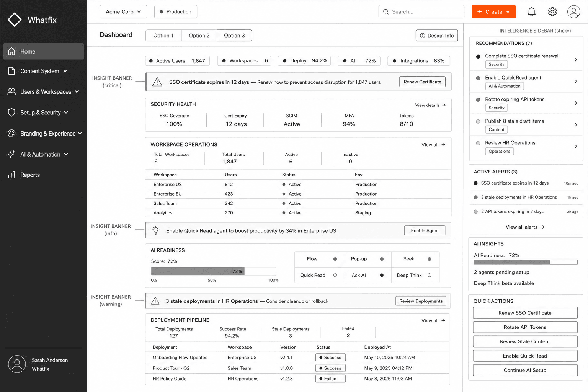588x392 pixels.
Task: Expand the Acme Corp organization dropdown
Action: coord(123,12)
